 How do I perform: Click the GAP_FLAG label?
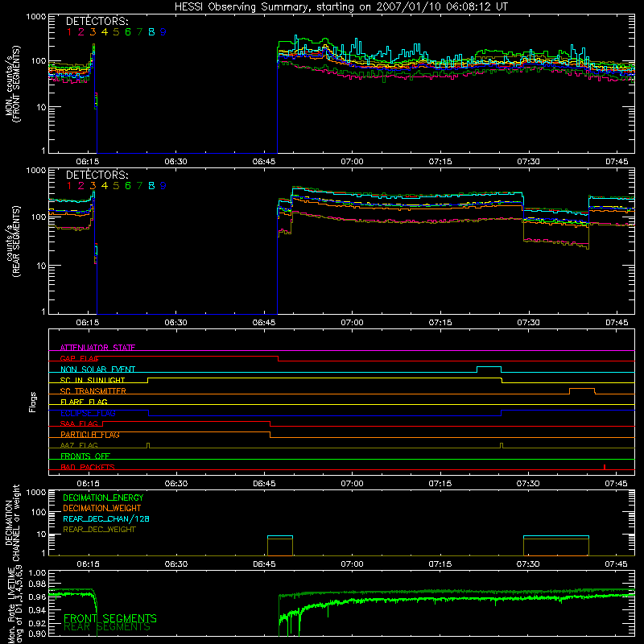[80, 358]
